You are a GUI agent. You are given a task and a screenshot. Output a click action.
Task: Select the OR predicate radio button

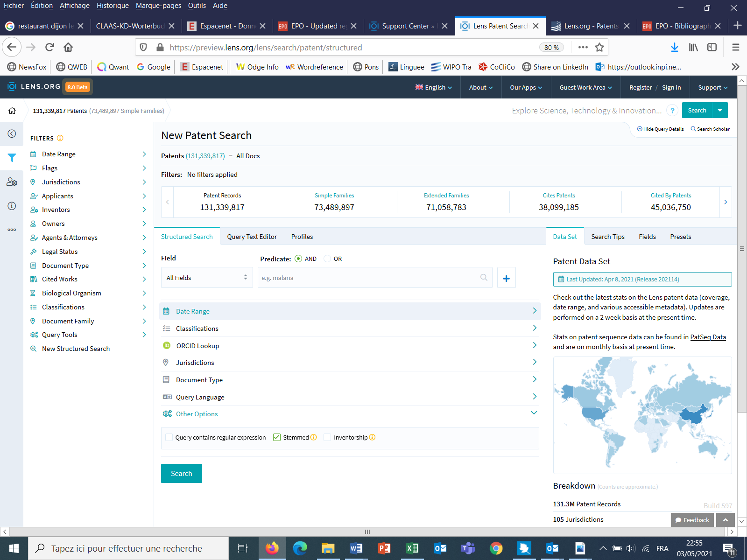(327, 259)
